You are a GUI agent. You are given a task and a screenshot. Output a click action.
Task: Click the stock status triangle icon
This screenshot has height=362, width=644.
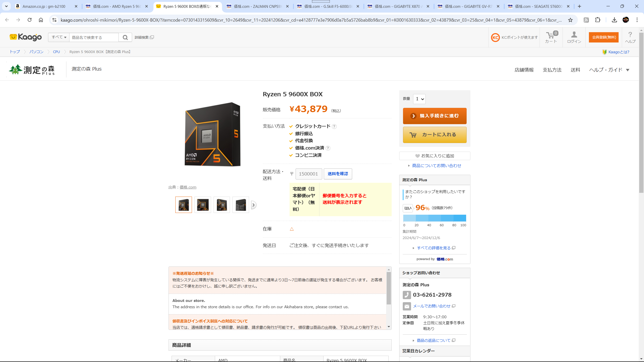(x=292, y=229)
